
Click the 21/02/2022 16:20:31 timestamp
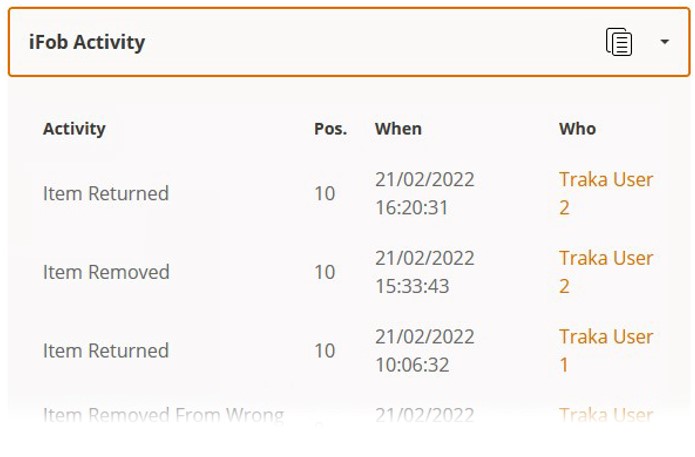(424, 193)
